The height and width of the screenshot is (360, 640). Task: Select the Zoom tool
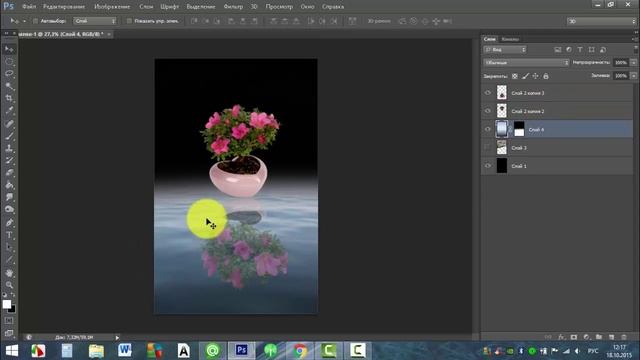[9, 285]
